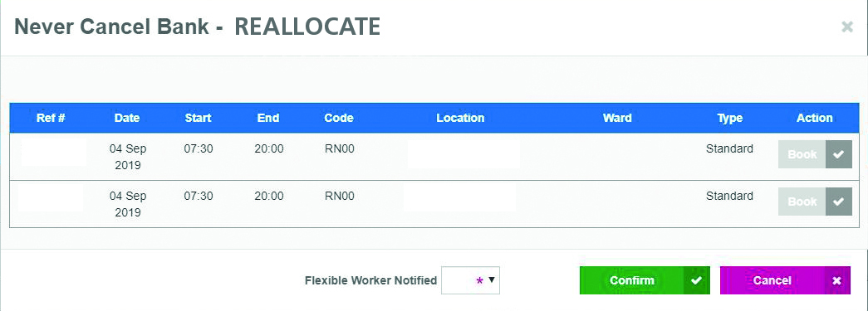
Task: Click the checkmark icon on Confirm button
Action: pos(696,280)
